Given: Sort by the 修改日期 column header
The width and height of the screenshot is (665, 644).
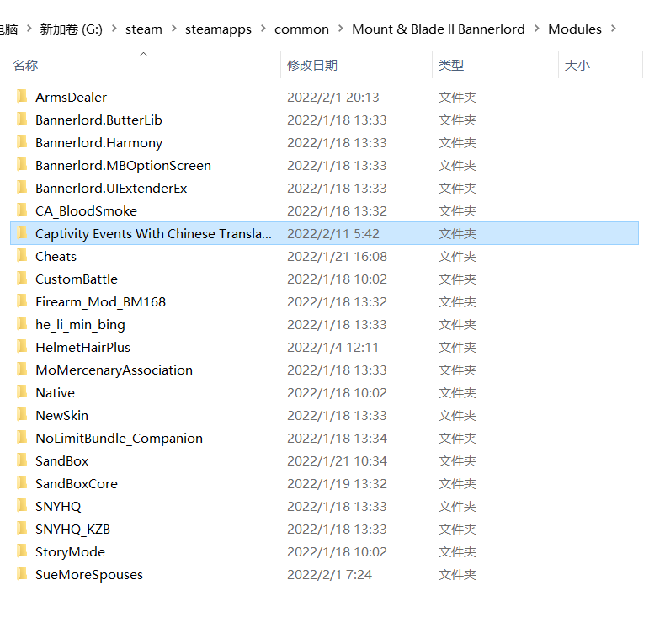Looking at the screenshot, I should (312, 66).
